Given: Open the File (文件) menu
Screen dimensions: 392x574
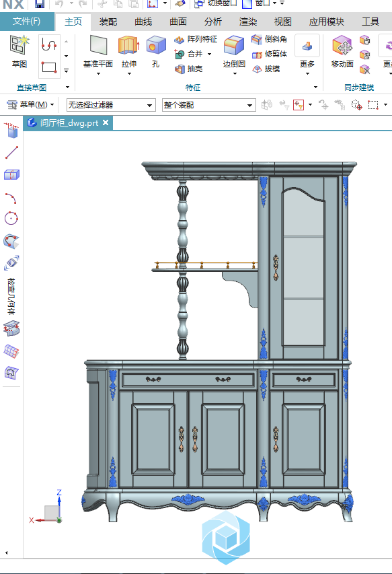Looking at the screenshot, I should 27,22.
